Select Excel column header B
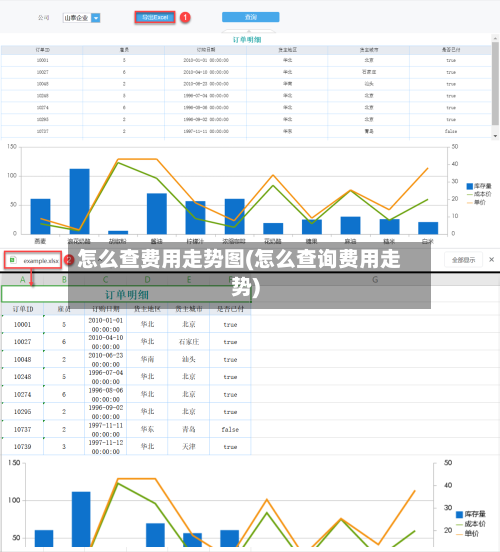Viewport: 500px width, 552px height. (x=64, y=280)
